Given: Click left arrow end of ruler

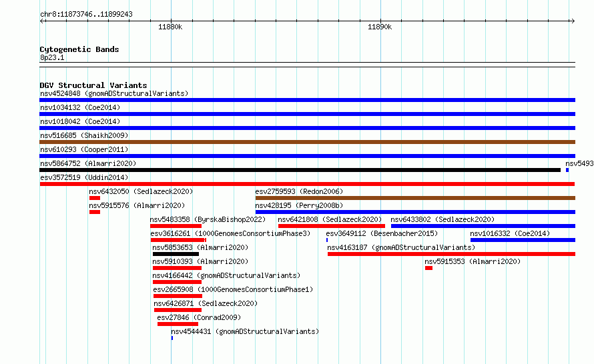Looking at the screenshot, I should (x=41, y=21).
